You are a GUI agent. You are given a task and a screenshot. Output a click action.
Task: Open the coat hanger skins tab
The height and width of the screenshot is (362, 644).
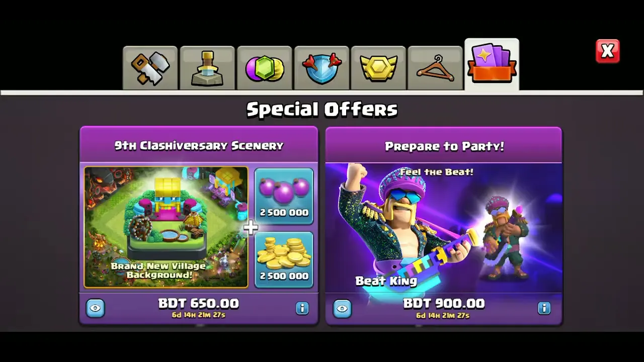[435, 68]
